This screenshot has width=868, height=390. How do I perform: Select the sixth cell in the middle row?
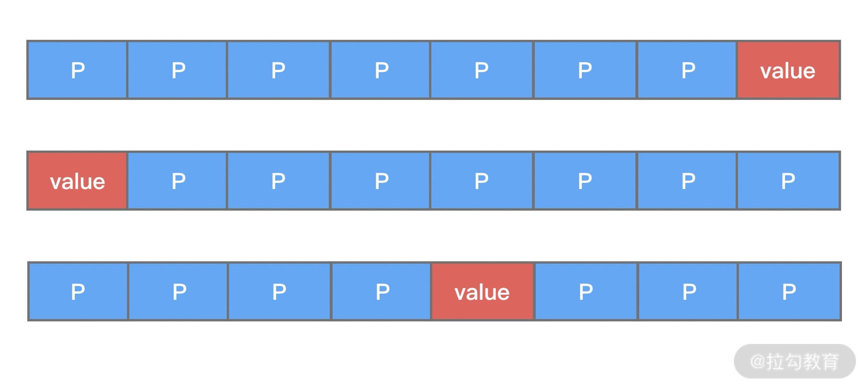[x=585, y=181]
